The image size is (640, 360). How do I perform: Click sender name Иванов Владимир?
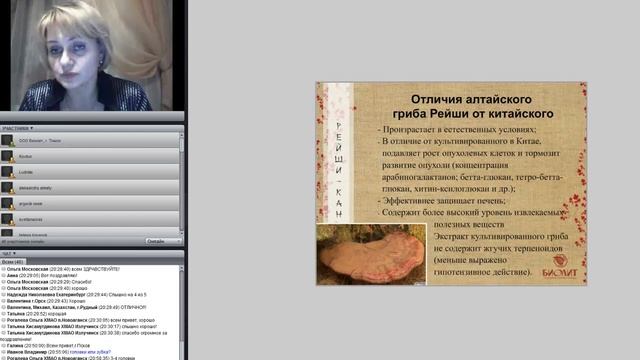pos(27,352)
